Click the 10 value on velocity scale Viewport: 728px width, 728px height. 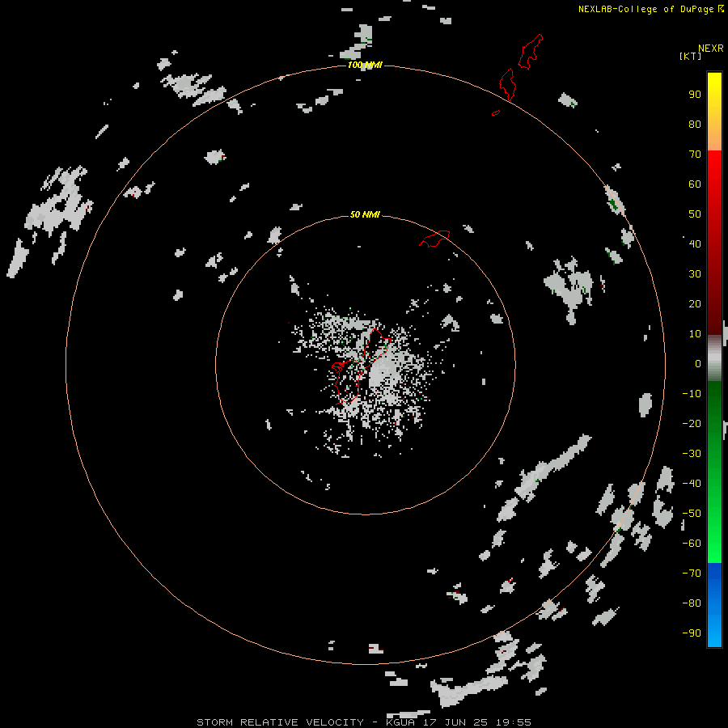click(x=695, y=334)
